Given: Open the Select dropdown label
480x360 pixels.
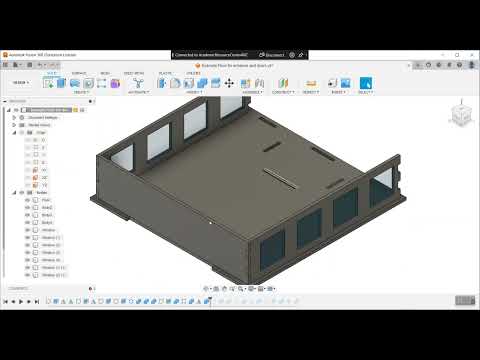Looking at the screenshot, I should [x=365, y=92].
